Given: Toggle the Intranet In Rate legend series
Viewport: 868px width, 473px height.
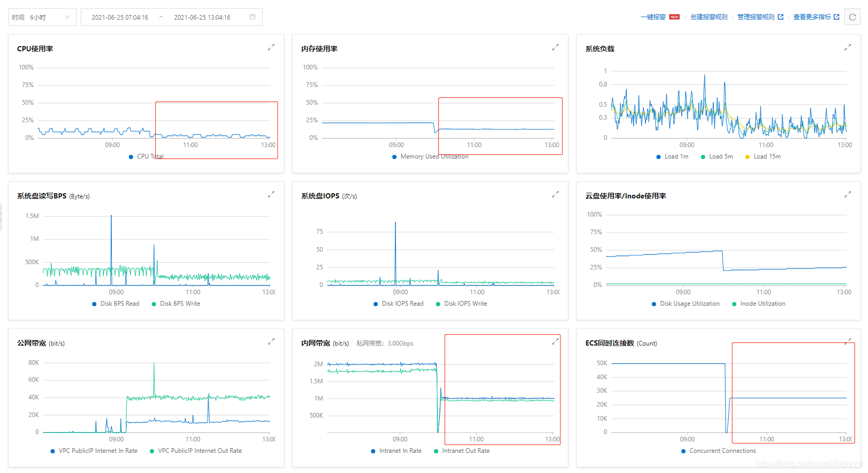Looking at the screenshot, I should tap(396, 451).
